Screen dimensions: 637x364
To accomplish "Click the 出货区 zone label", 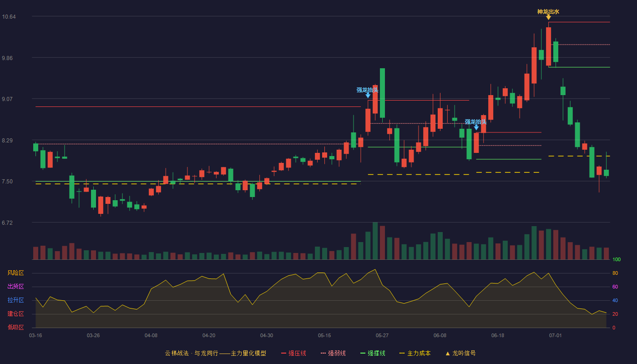I will click(x=15, y=287).
